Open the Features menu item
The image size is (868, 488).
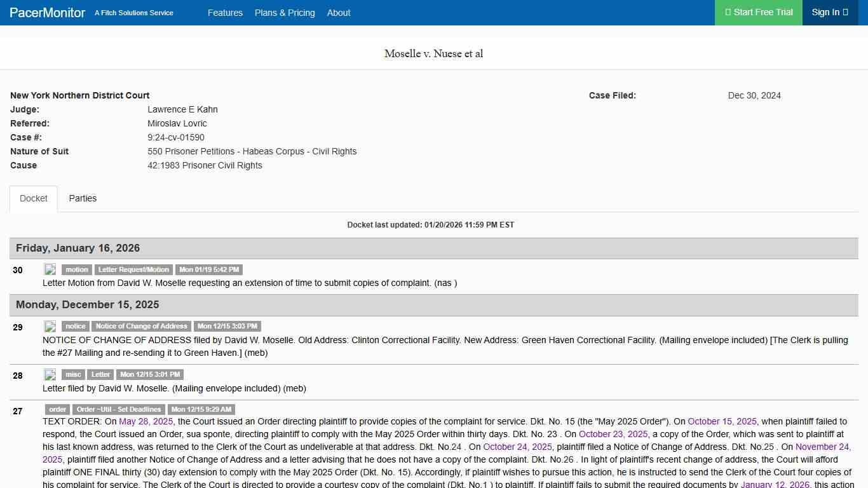pos(225,13)
